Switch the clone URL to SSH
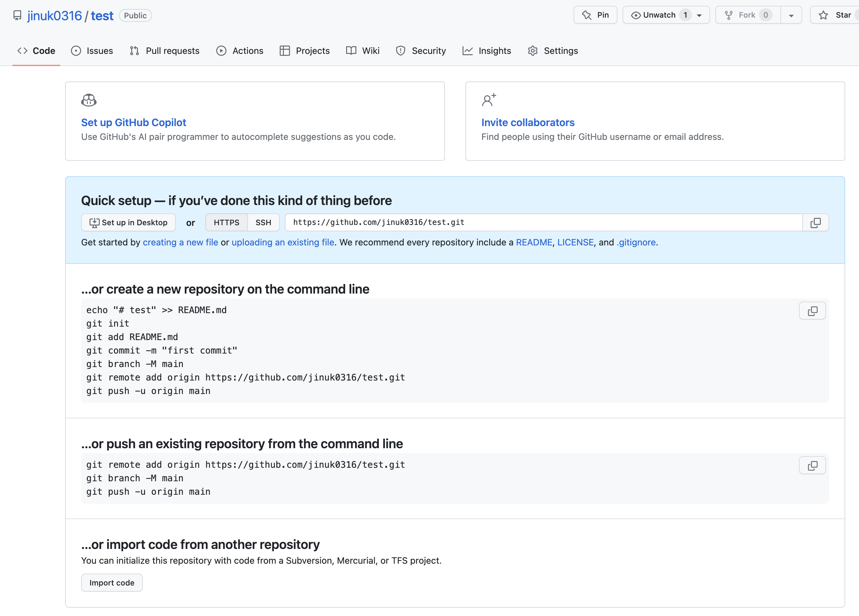Viewport: 859px width, 616px height. pyautogui.click(x=263, y=223)
